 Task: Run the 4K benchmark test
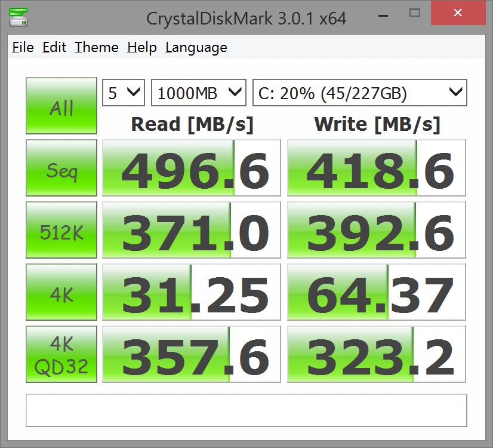[61, 292]
